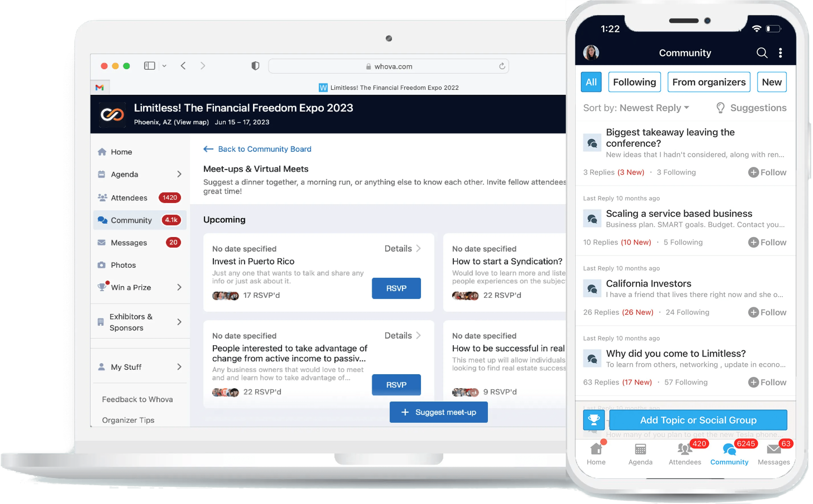Click the trophy icon button beside Add Topic
Image resolution: width=813 pixels, height=504 pixels.
tap(593, 420)
